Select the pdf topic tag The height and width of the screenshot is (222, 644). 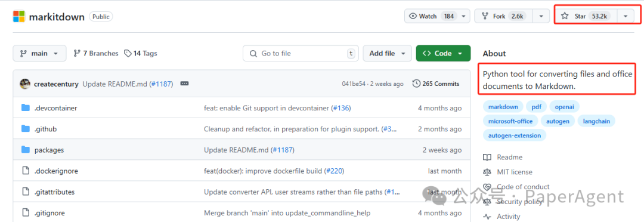537,107
